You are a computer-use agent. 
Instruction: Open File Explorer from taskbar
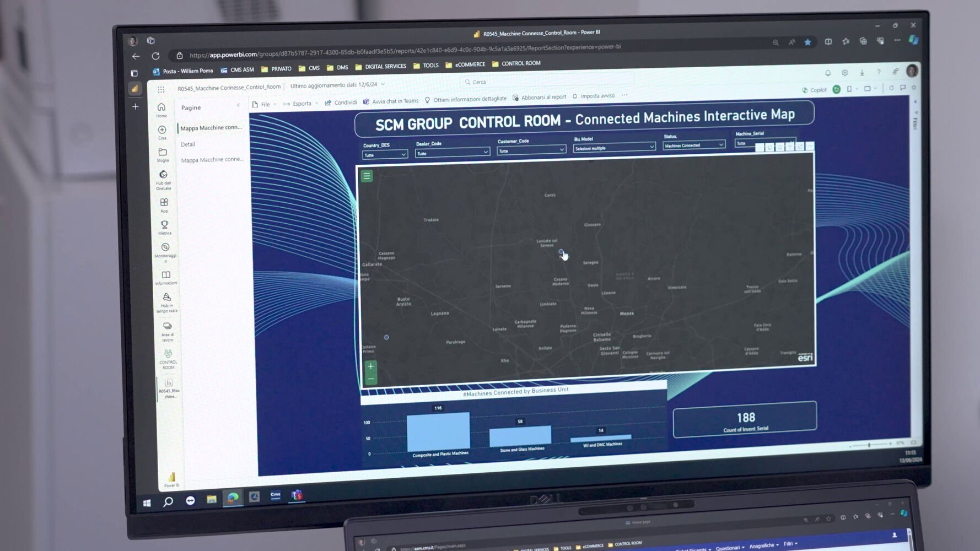click(212, 499)
